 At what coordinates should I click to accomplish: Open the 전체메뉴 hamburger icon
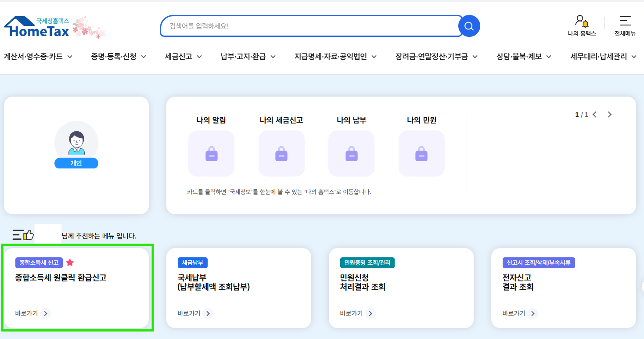point(624,20)
